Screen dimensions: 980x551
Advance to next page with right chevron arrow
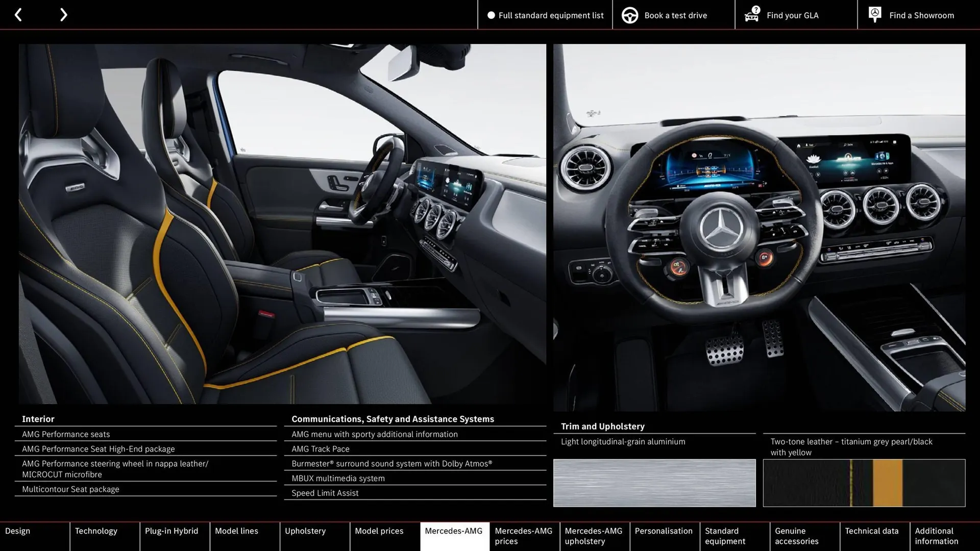[x=63, y=14]
